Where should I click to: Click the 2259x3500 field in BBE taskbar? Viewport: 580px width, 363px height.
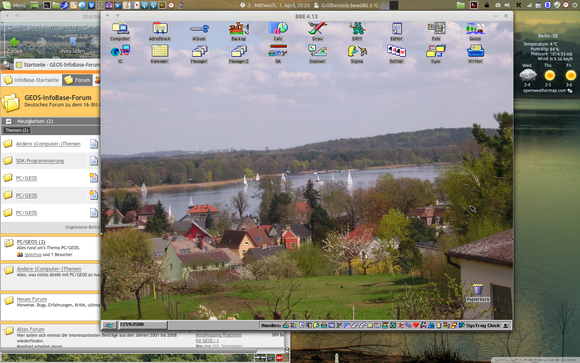coord(143,325)
